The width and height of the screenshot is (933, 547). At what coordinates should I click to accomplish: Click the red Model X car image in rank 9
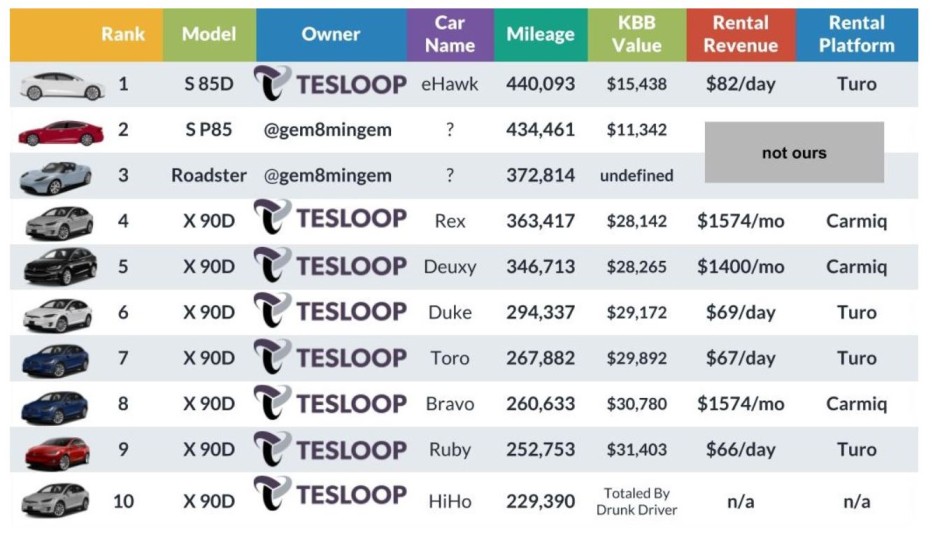pos(58,451)
